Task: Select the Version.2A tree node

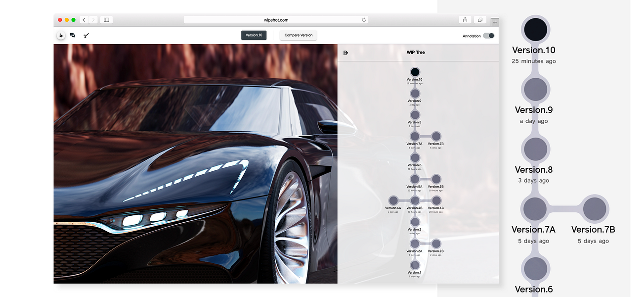Action: click(x=415, y=244)
